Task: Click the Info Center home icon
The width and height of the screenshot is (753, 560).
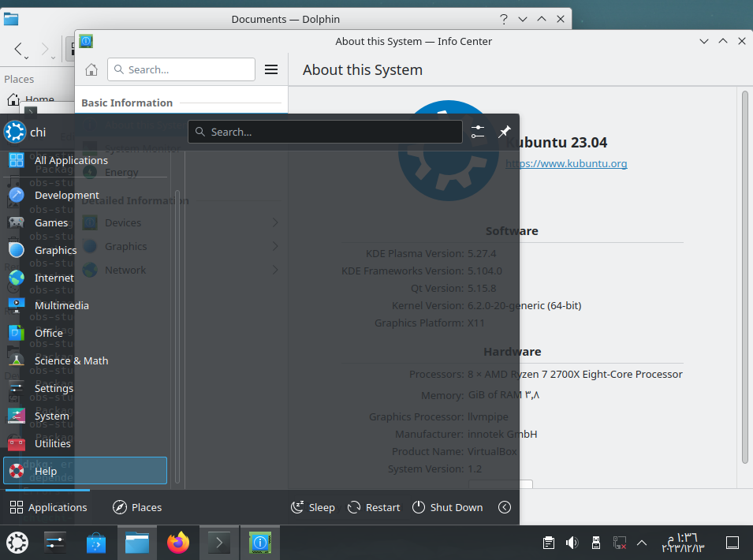Action: [91, 69]
